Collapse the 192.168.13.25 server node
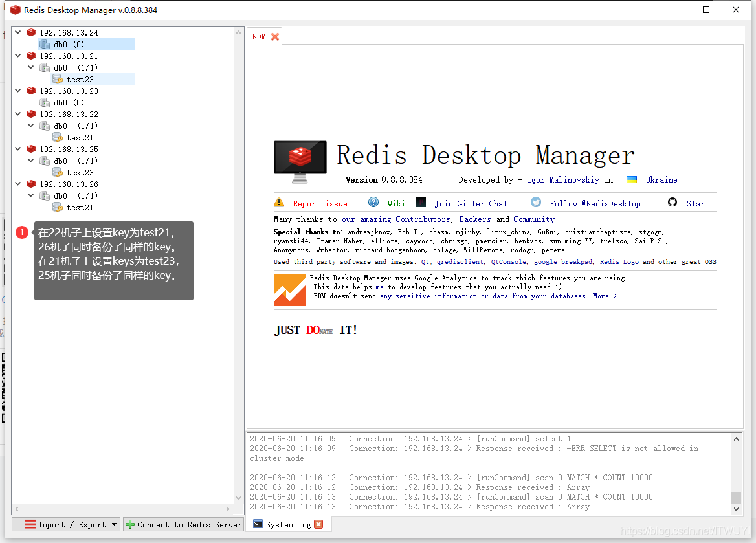Image resolution: width=756 pixels, height=543 pixels. point(18,149)
